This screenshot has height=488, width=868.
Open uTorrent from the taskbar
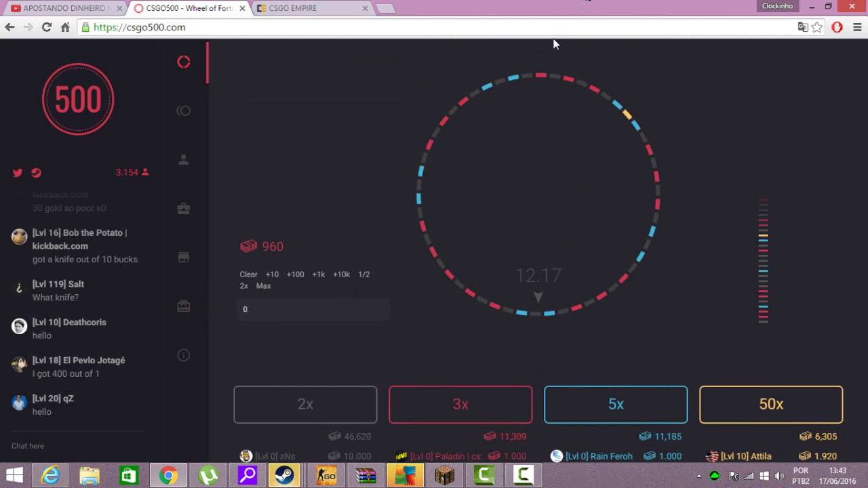click(x=208, y=475)
